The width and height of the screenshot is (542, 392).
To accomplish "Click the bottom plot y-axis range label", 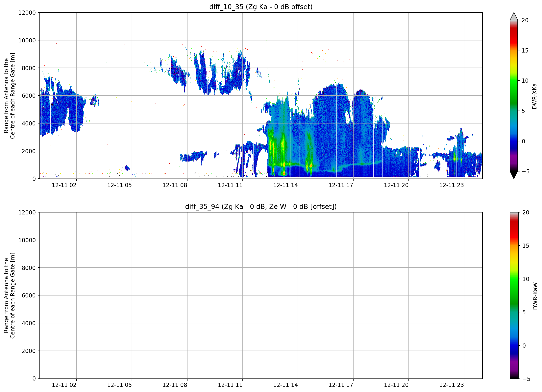I will point(9,295).
